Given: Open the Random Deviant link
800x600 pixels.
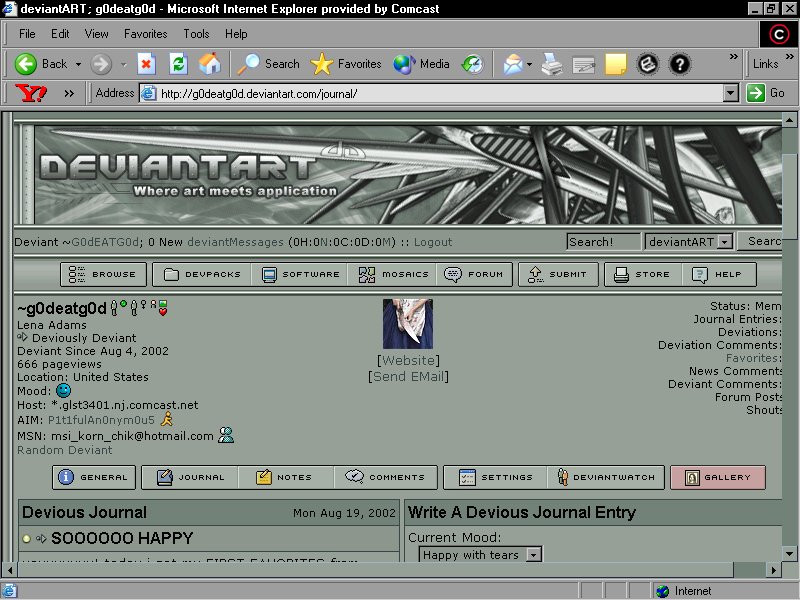Looking at the screenshot, I should (64, 450).
